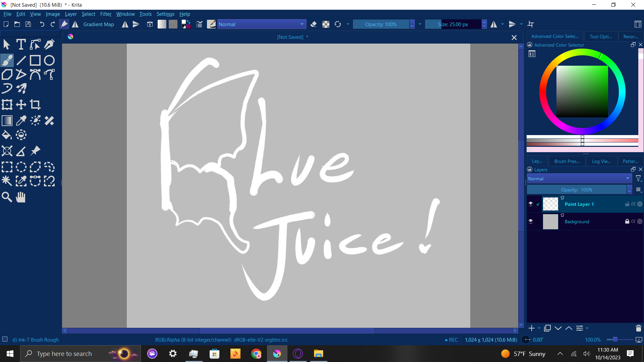644x362 pixels.
Task: Switch to the Brush Presets tab
Action: point(567,161)
